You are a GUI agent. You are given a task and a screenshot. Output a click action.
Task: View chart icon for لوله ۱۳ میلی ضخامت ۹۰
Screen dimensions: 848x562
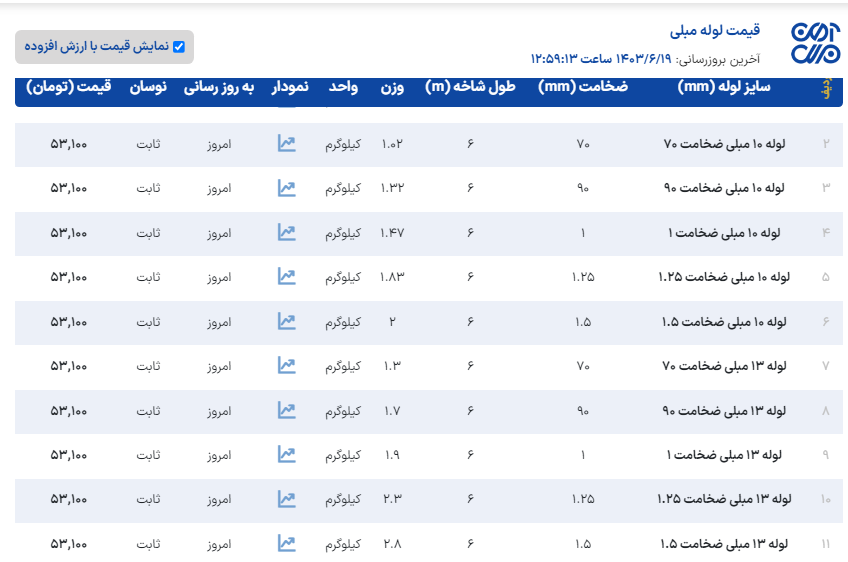pos(286,410)
